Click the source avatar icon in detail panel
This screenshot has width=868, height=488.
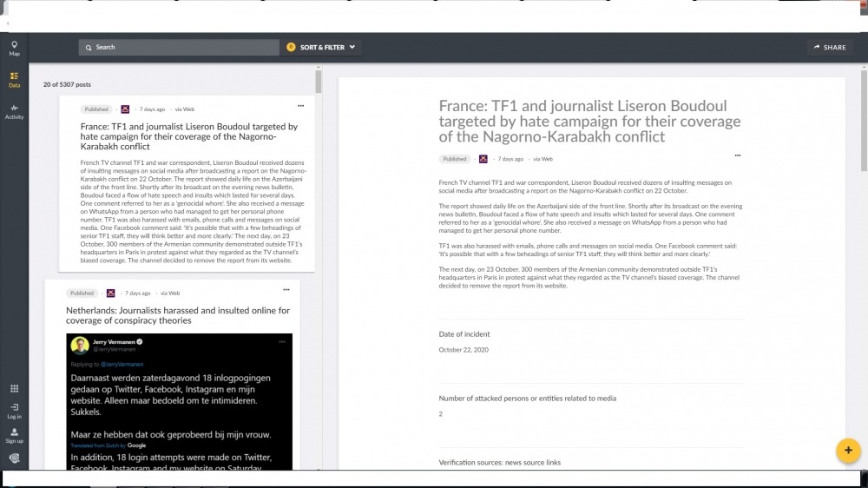click(x=483, y=159)
